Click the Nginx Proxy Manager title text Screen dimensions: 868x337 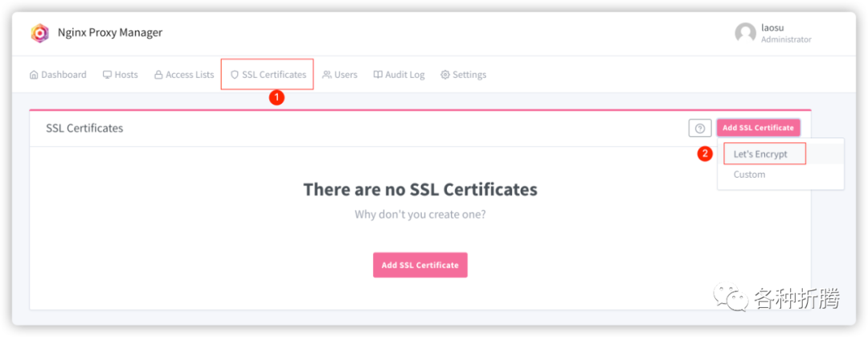point(109,33)
